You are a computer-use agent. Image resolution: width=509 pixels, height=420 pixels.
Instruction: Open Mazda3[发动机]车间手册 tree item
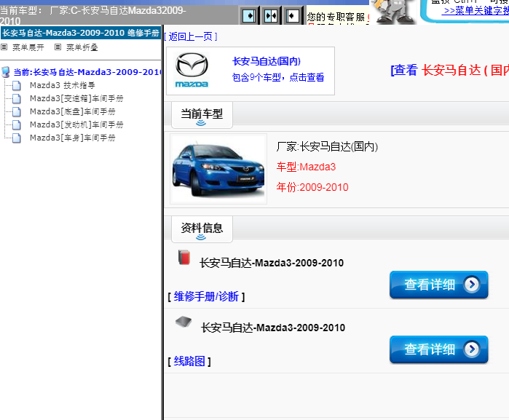[76, 124]
